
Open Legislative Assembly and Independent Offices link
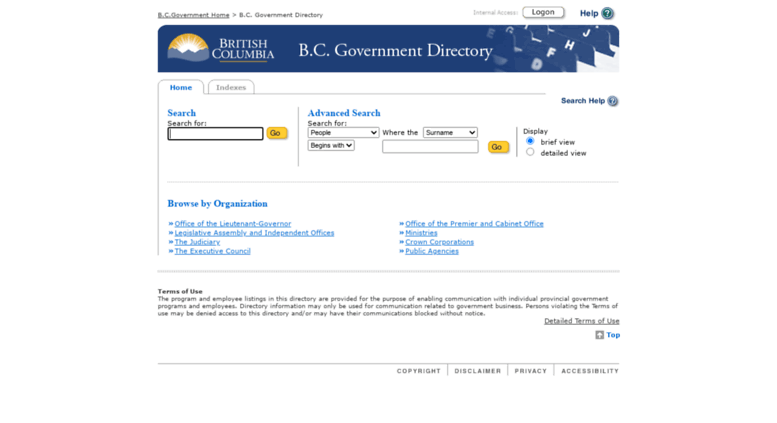(x=254, y=233)
